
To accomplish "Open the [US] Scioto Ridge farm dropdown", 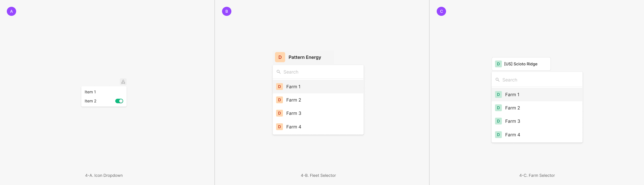I will pyautogui.click(x=521, y=64).
